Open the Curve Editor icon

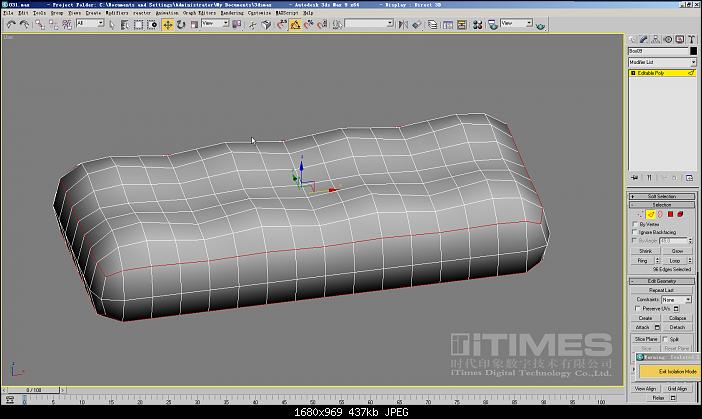(448, 25)
